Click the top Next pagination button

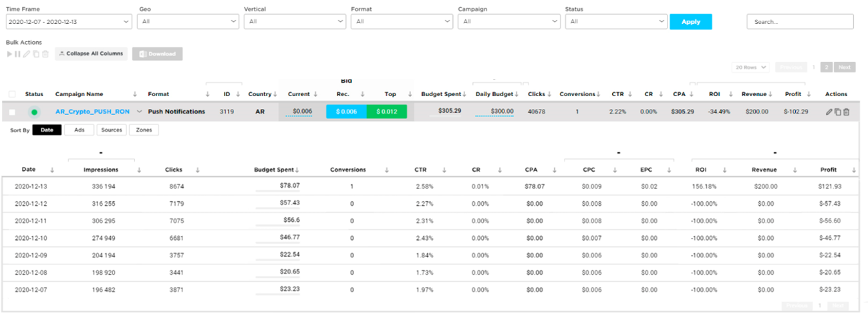(845, 67)
